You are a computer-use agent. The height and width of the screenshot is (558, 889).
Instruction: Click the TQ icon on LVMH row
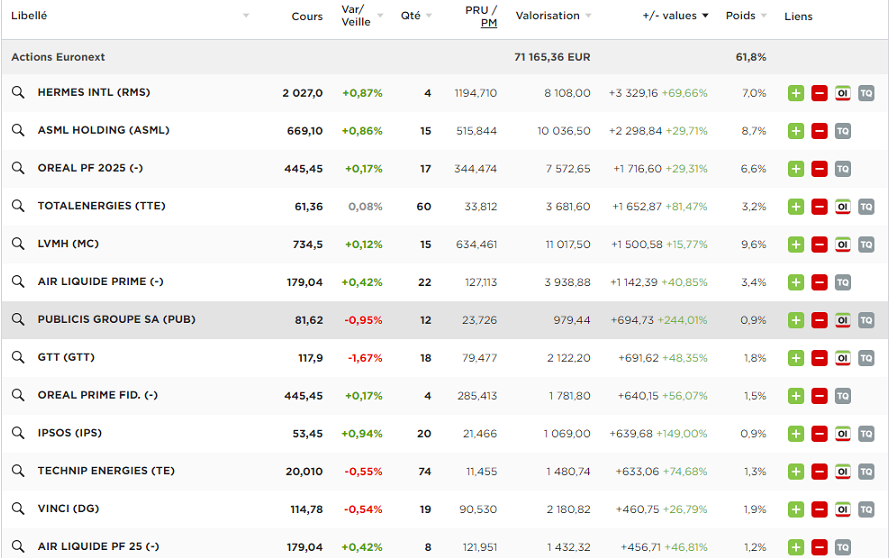click(866, 244)
